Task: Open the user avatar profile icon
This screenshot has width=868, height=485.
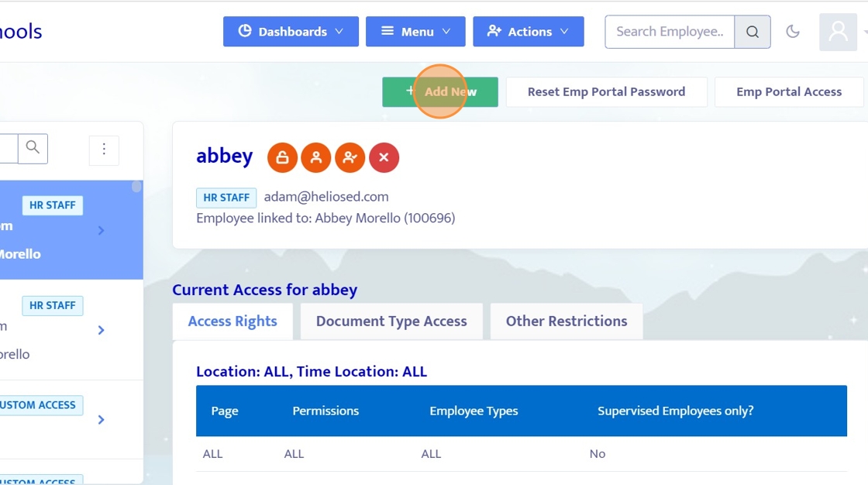Action: coord(838,32)
